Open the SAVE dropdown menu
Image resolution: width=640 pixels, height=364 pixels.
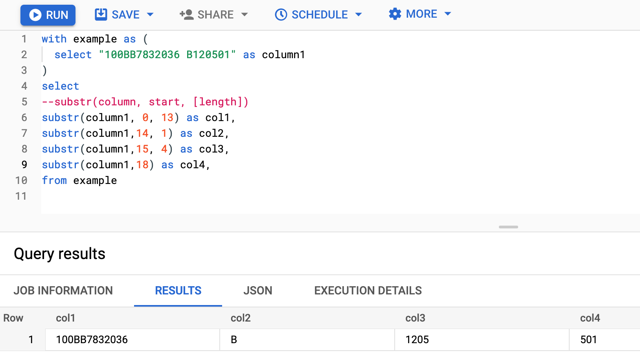point(151,14)
